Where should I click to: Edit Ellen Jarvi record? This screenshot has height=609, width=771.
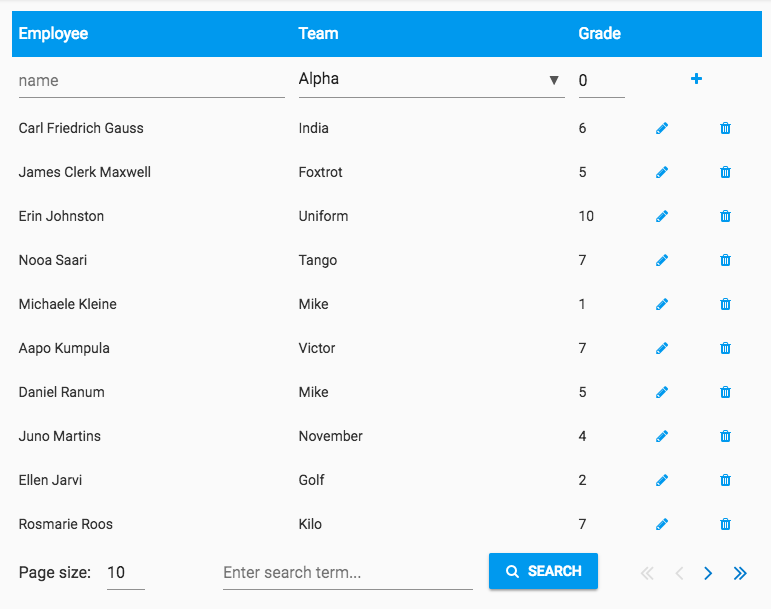661,480
